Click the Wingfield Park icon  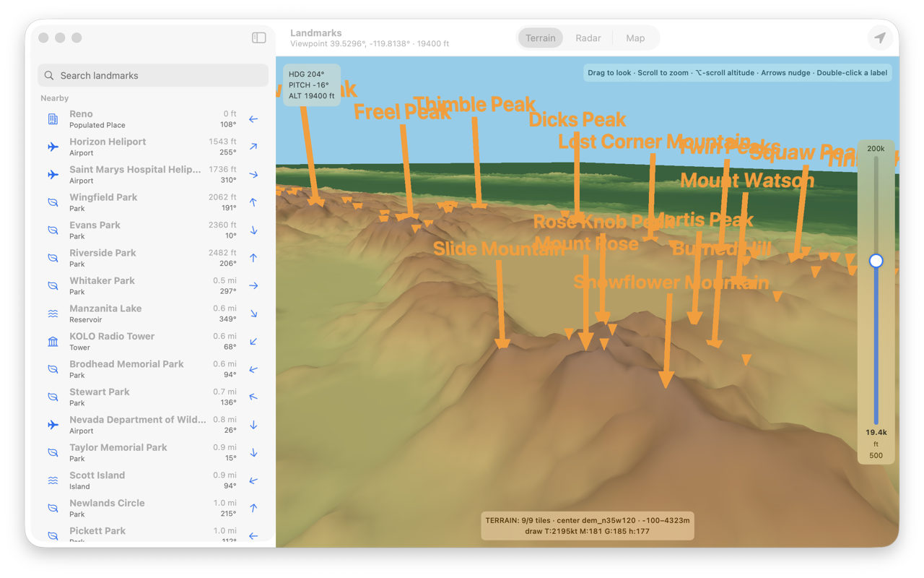(53, 202)
